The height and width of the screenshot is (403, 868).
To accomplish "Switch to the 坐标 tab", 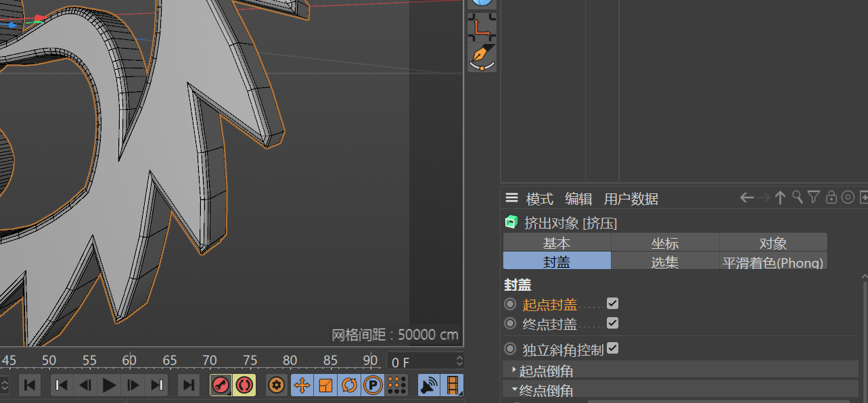I will pos(665,243).
